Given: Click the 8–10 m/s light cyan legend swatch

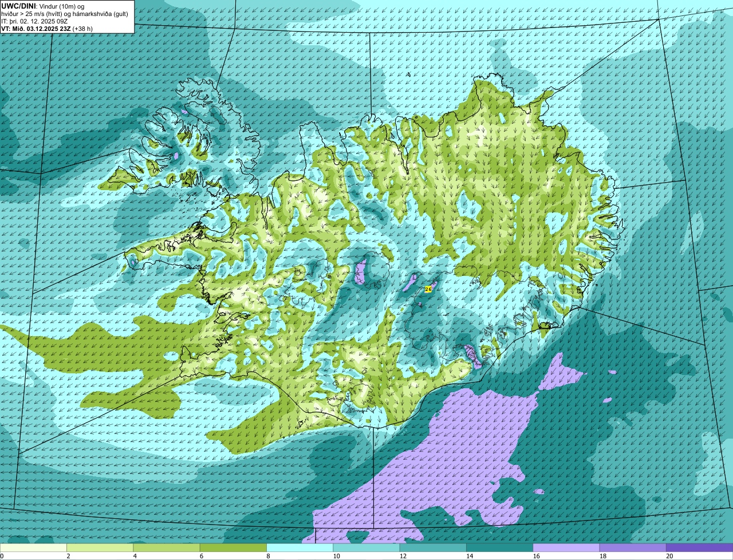Looking at the screenshot, I should 300,548.
